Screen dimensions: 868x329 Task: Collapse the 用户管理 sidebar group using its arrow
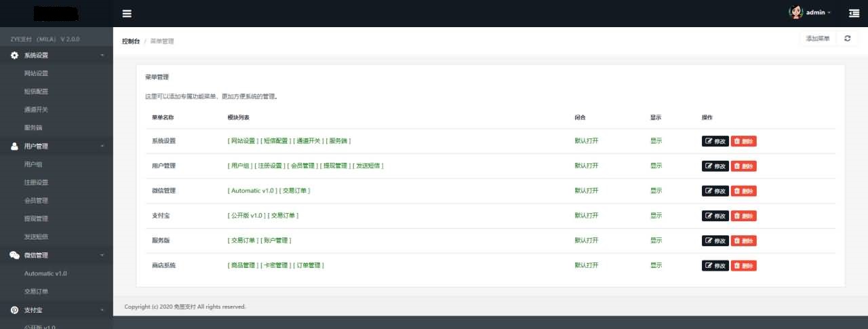click(102, 146)
